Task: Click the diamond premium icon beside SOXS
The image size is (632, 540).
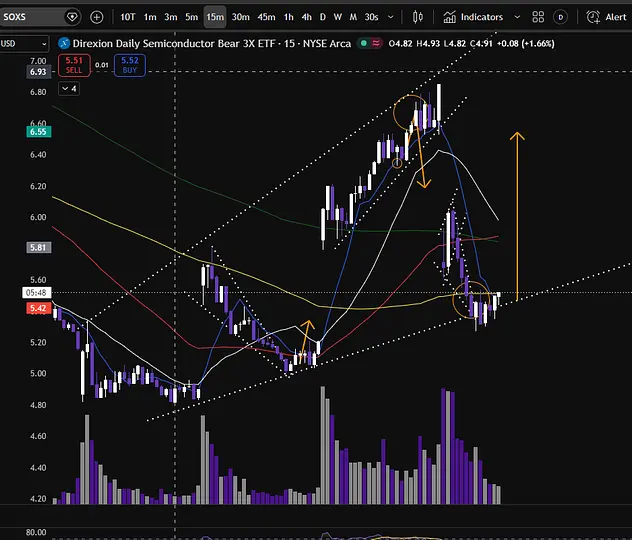Action: [72, 17]
